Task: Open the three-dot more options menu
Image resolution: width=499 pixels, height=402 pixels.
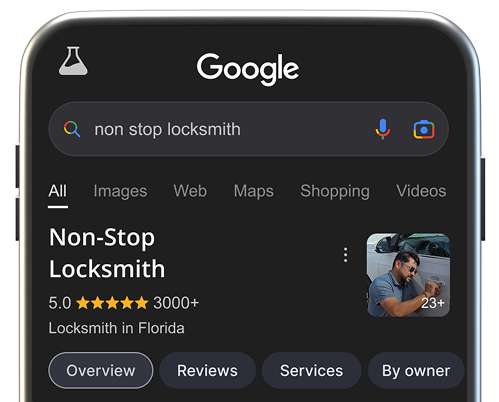Action: (x=346, y=255)
